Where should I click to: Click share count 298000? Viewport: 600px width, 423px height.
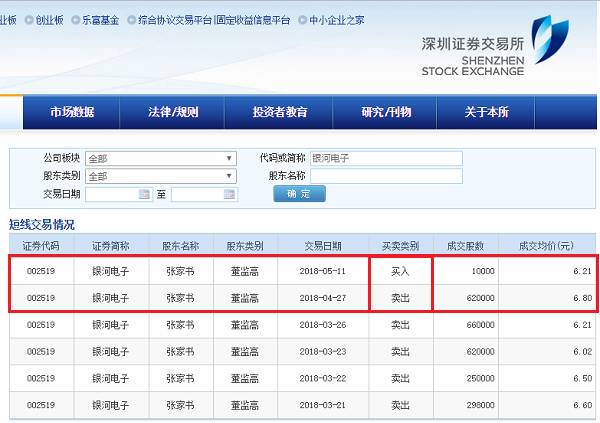click(480, 405)
